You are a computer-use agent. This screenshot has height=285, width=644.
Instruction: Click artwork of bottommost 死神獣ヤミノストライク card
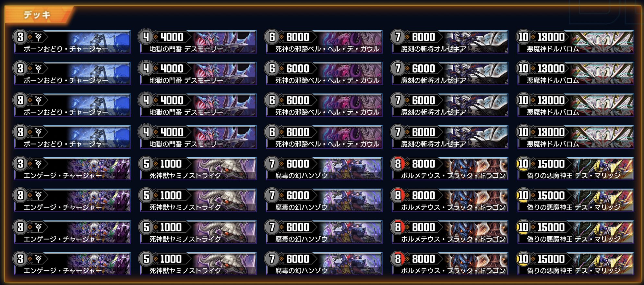[x=224, y=263]
